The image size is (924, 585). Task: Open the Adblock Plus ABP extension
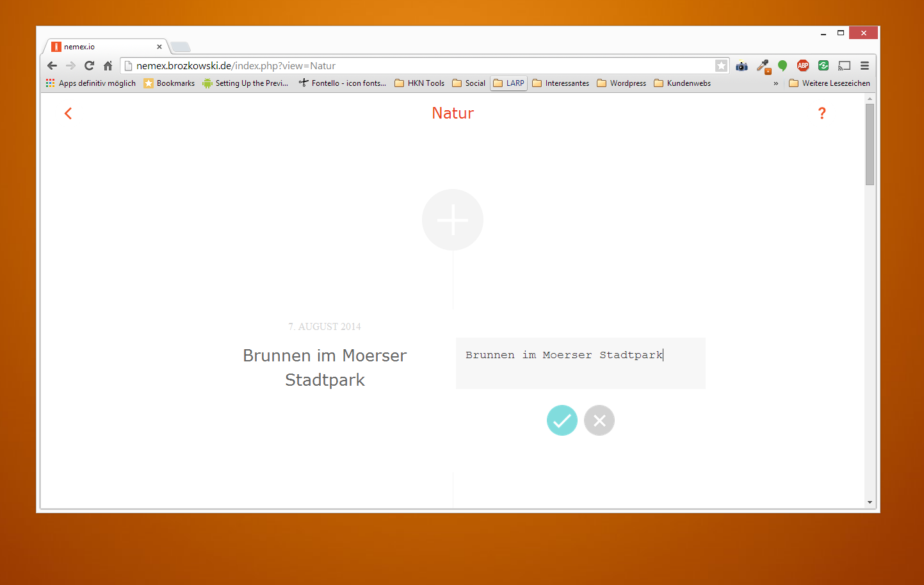point(803,65)
